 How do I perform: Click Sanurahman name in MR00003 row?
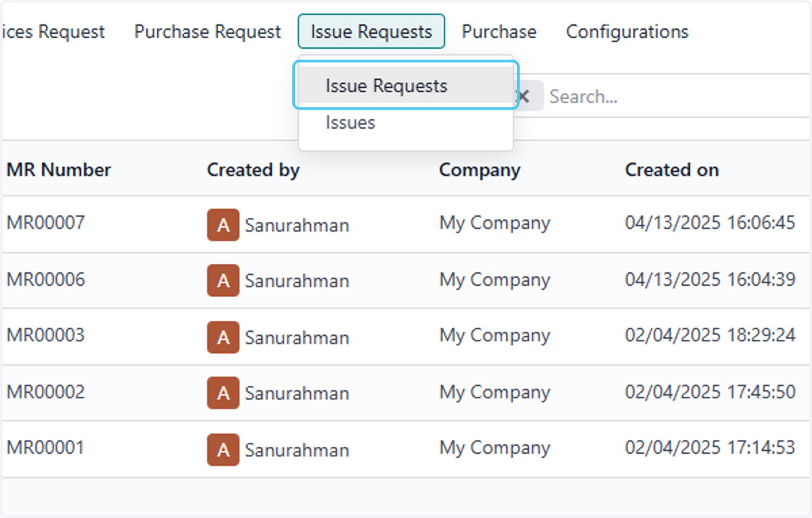297,337
